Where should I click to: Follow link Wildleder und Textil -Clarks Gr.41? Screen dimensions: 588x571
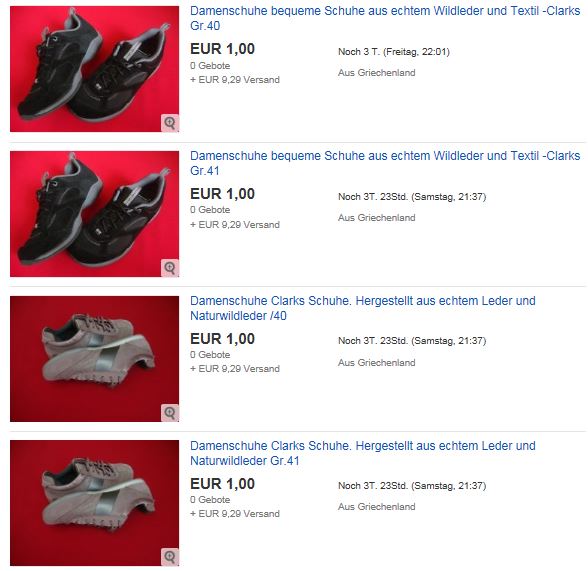click(x=385, y=163)
